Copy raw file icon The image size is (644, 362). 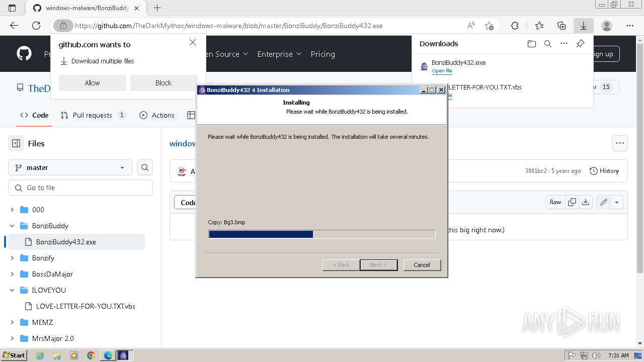[x=572, y=202]
